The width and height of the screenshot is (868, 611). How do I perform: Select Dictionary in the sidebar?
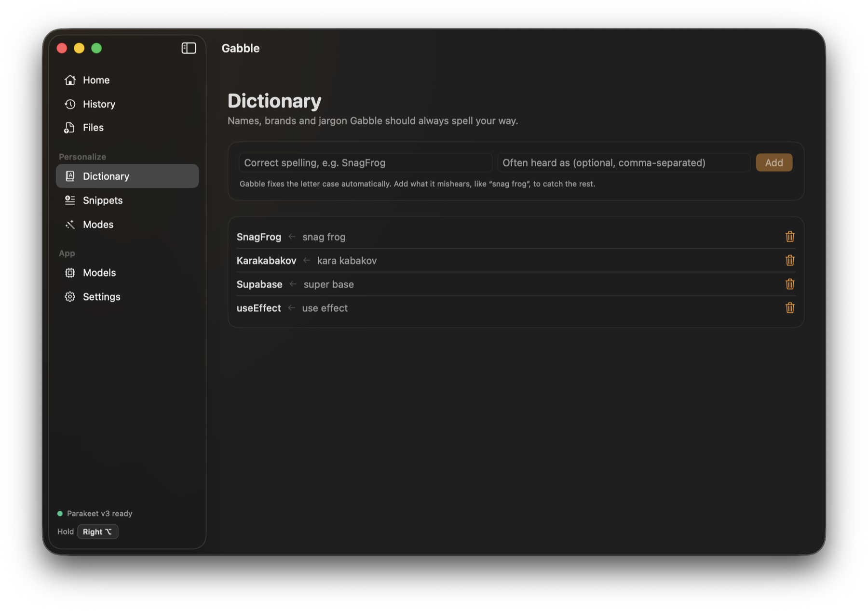127,176
